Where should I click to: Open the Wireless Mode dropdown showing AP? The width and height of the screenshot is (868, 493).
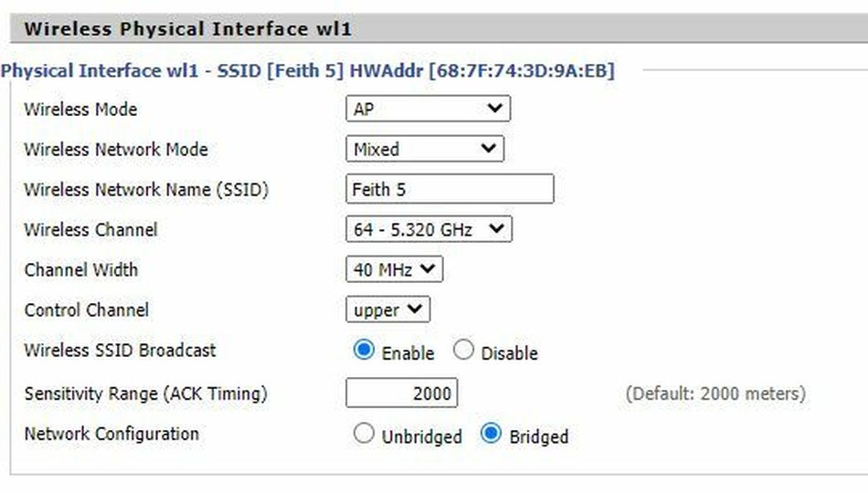pos(428,109)
